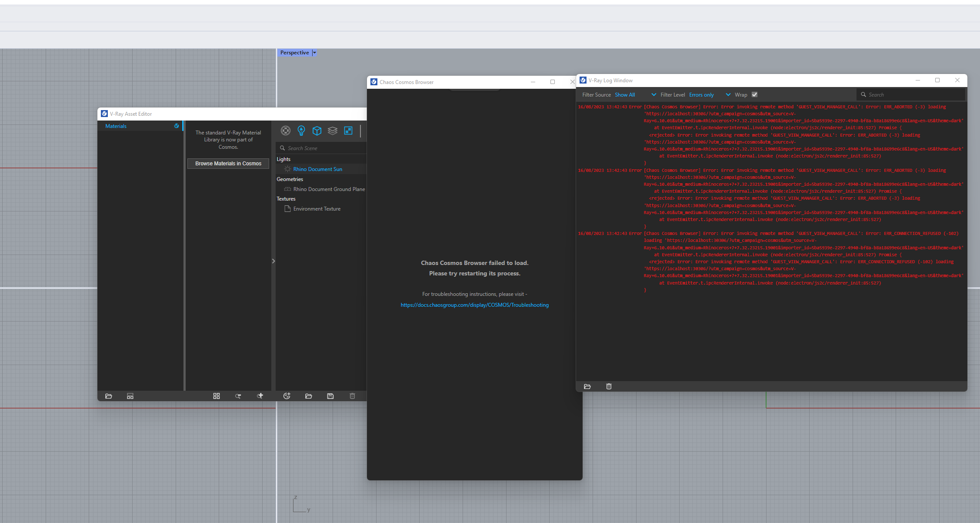Select the Textures filter checker icon

click(348, 131)
